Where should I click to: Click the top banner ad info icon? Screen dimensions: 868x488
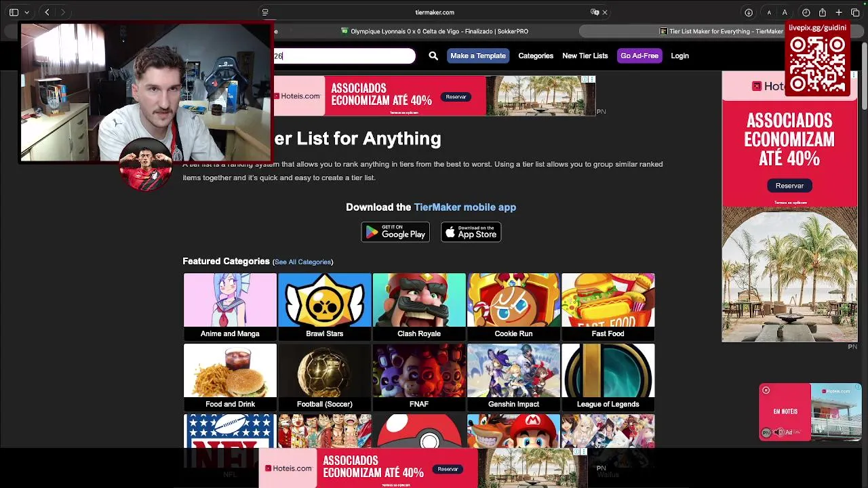[585, 79]
